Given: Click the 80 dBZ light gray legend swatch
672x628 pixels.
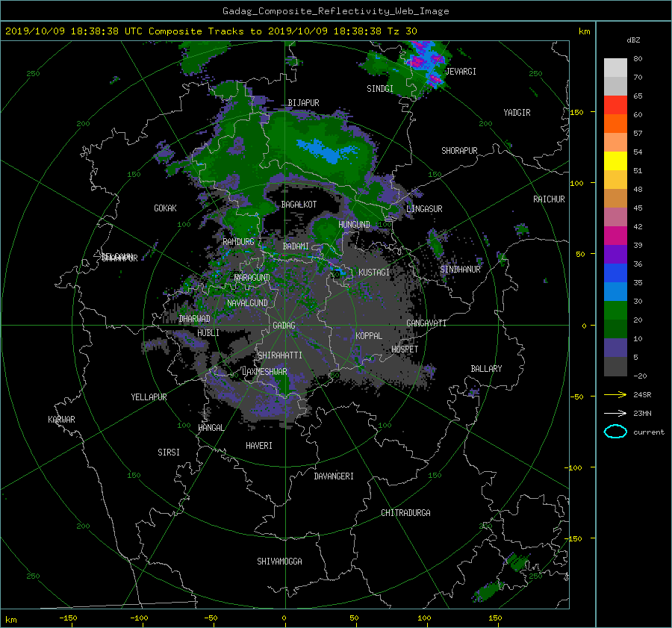Looking at the screenshot, I should click(x=615, y=67).
